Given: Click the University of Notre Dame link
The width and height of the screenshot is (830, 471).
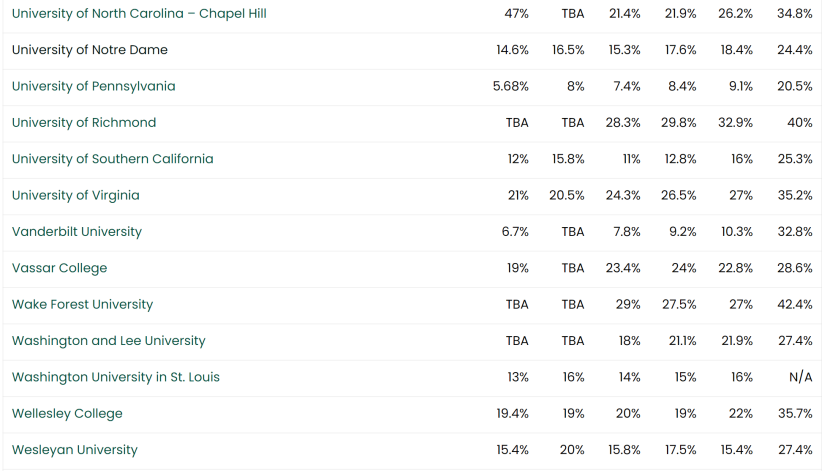Looking at the screenshot, I should click(x=90, y=50).
